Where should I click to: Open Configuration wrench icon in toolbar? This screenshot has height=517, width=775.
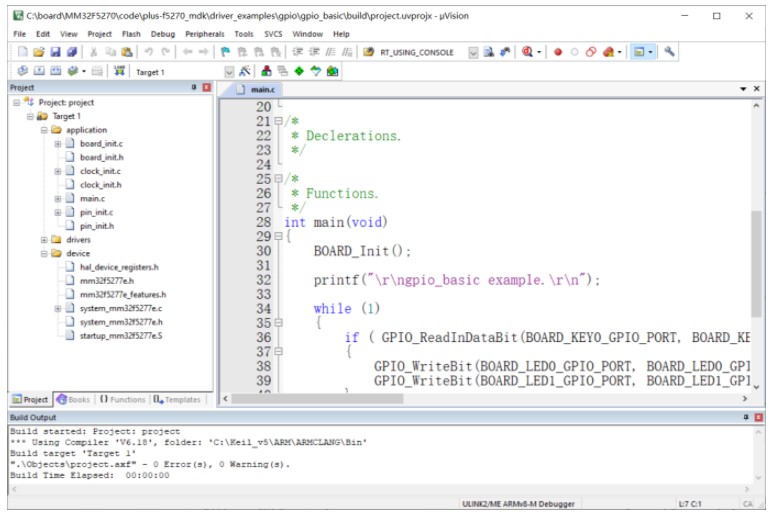click(x=669, y=52)
